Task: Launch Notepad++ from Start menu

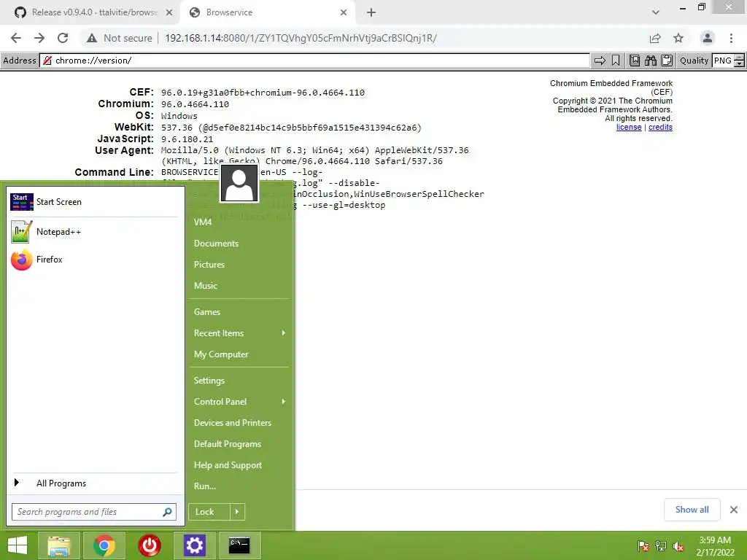Action: click(95, 231)
